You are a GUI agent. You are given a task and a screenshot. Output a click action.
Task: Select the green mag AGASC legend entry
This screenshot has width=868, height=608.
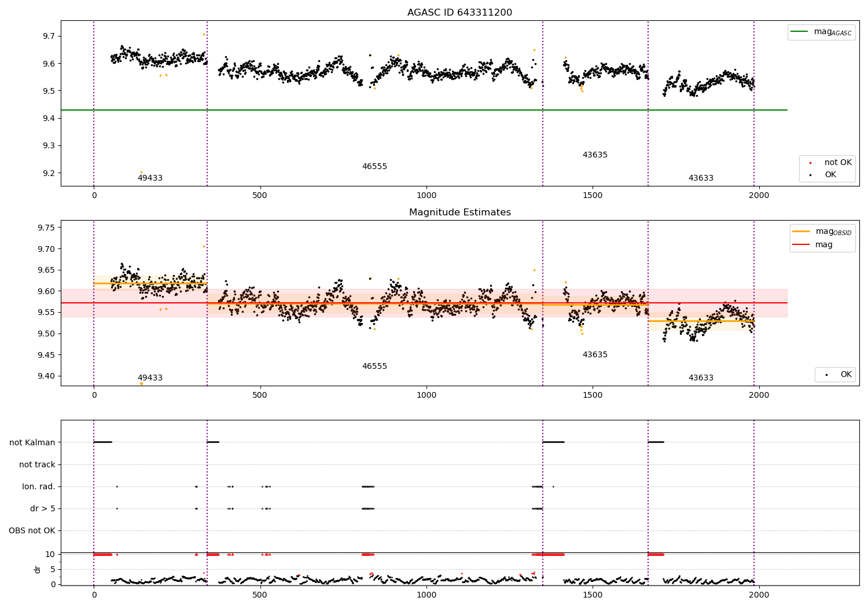pyautogui.click(x=821, y=32)
